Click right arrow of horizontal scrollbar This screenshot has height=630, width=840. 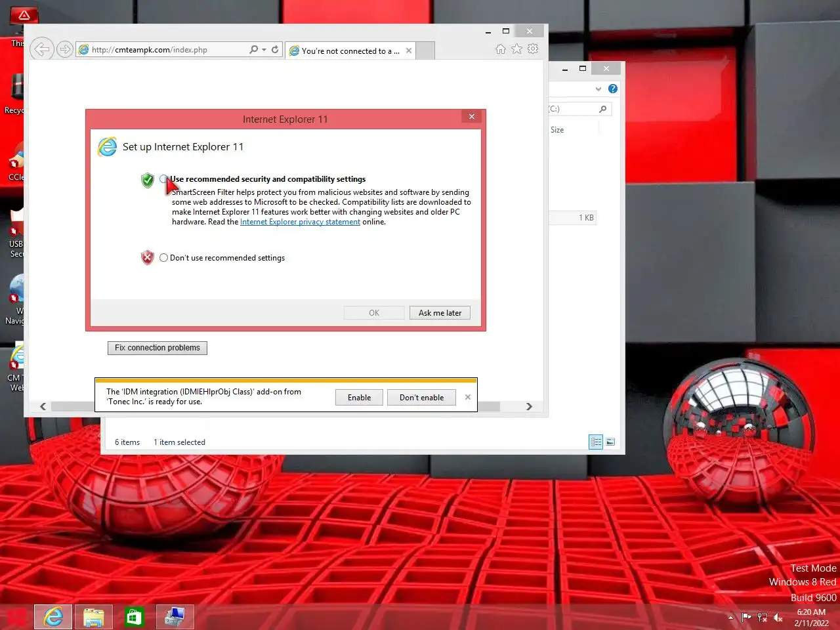tap(529, 406)
